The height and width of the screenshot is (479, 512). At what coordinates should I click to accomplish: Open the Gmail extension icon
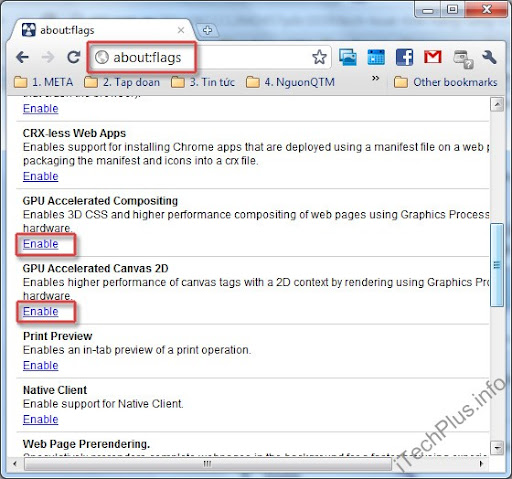pyautogui.click(x=433, y=57)
